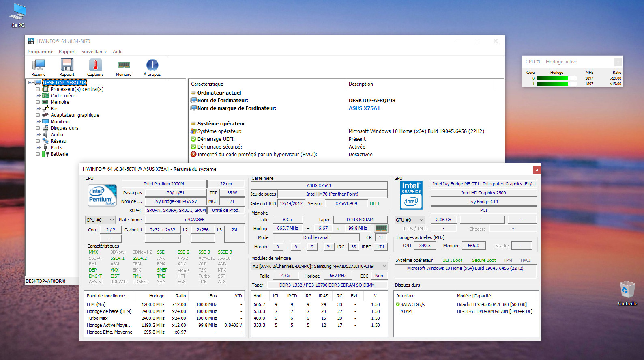Screen dimensions: 644x360
Task: Select the Adaptateur graphique tree item
Action: point(75,115)
